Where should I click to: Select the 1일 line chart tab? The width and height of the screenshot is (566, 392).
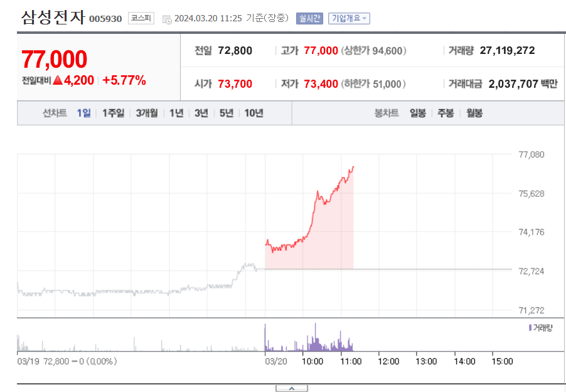[x=84, y=113]
